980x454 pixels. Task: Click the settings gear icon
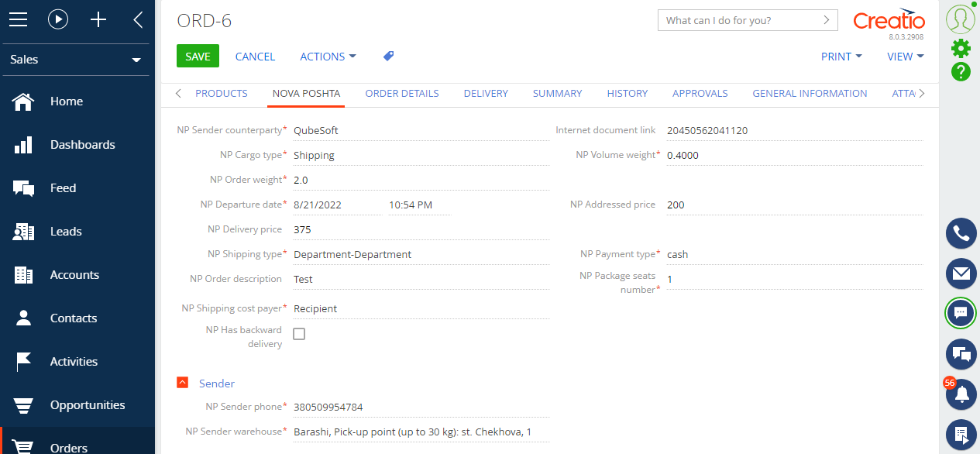pos(961,47)
